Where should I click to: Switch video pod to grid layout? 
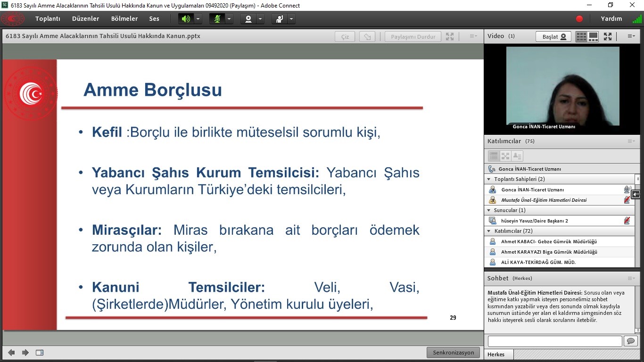(x=581, y=36)
